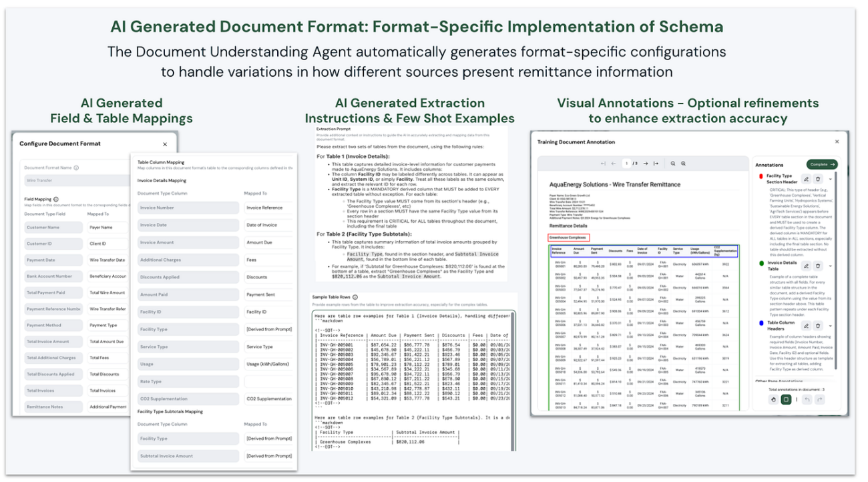Select the point annotation tool
This screenshot has height=482, width=868.
tap(774, 399)
